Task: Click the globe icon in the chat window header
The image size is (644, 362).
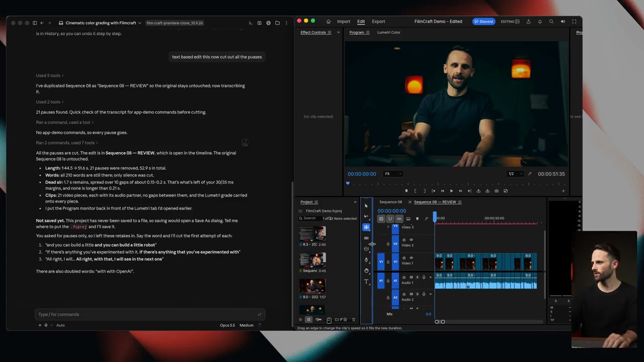Action: [x=268, y=23]
